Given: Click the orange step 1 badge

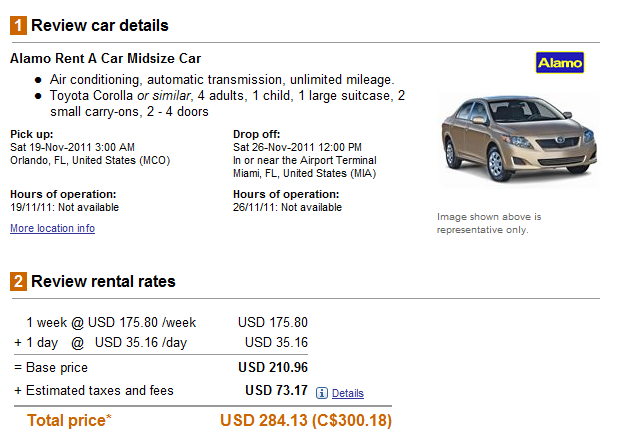Looking at the screenshot, I should pos(18,25).
